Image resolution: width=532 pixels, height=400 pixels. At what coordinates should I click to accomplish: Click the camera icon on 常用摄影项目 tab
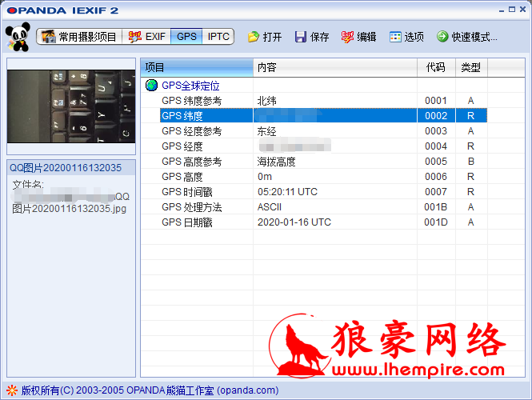coord(48,37)
